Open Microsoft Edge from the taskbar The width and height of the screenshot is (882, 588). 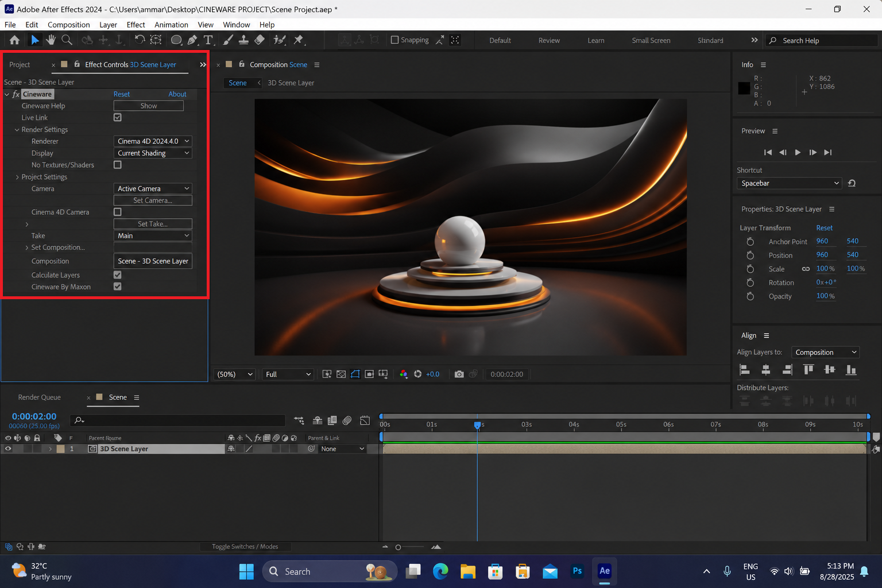[440, 571]
